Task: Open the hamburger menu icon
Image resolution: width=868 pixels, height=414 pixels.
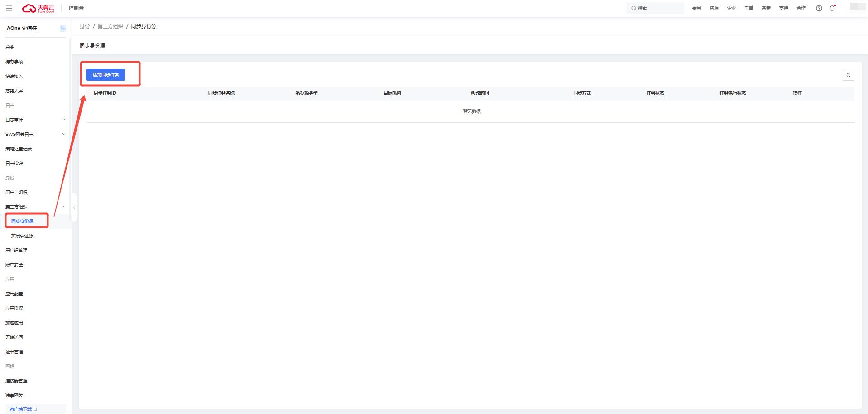Action: point(9,8)
